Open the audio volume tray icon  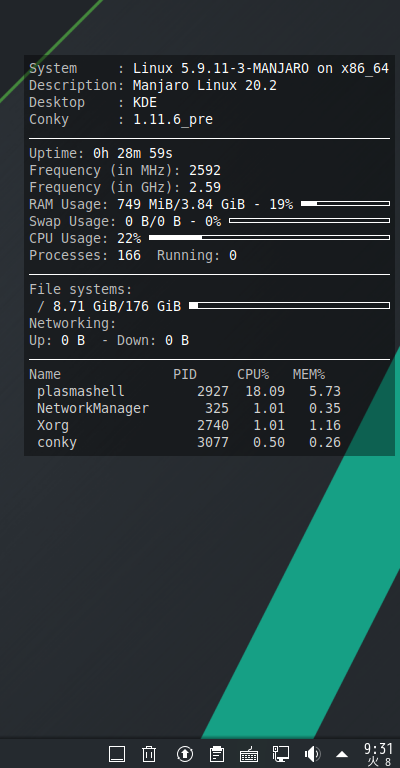point(312,754)
